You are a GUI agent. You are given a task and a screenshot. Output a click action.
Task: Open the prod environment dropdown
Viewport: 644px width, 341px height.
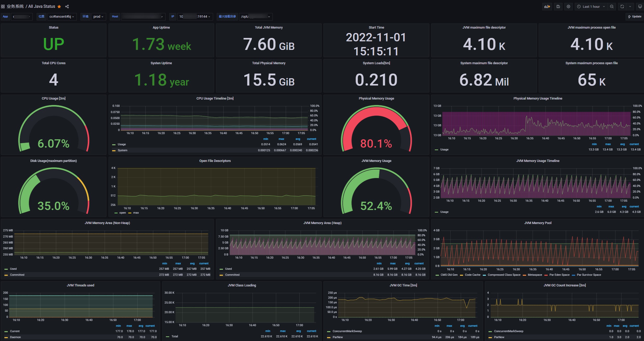pyautogui.click(x=98, y=17)
